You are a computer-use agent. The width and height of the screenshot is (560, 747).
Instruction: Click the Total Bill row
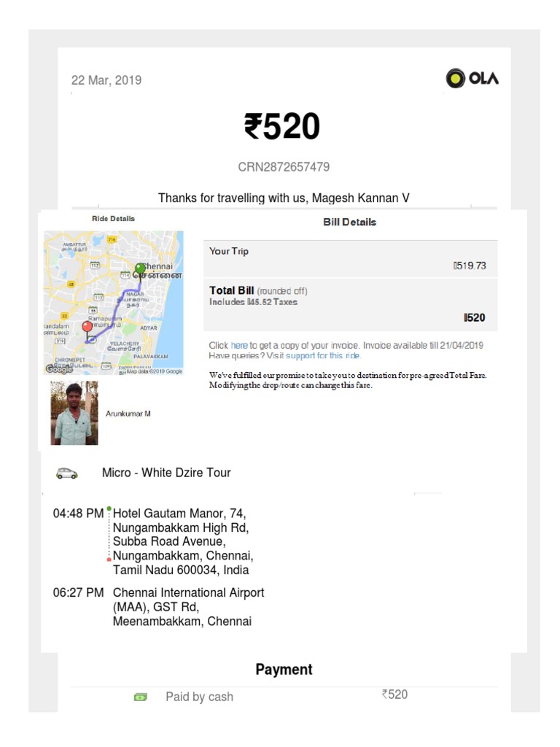350,303
